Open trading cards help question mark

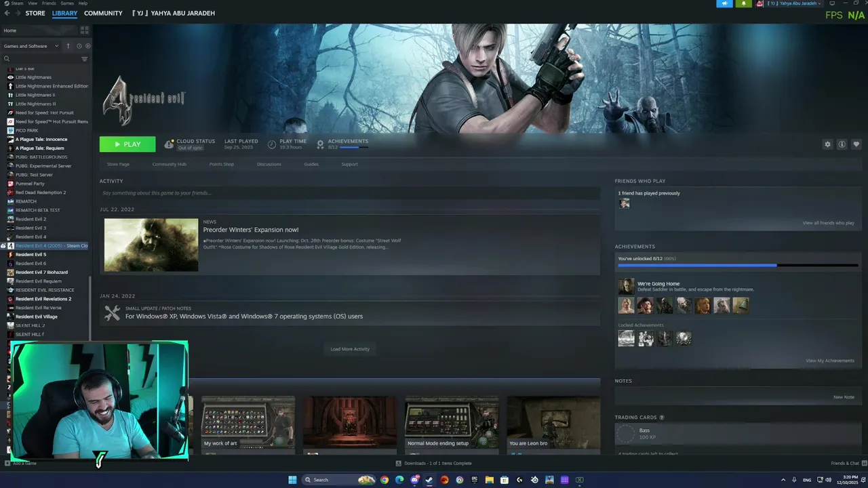pos(662,418)
